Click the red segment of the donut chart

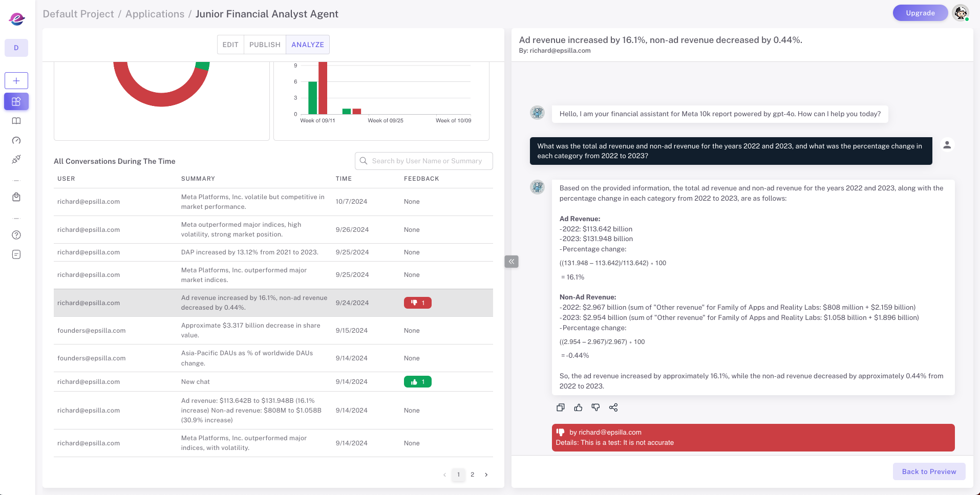click(x=161, y=99)
